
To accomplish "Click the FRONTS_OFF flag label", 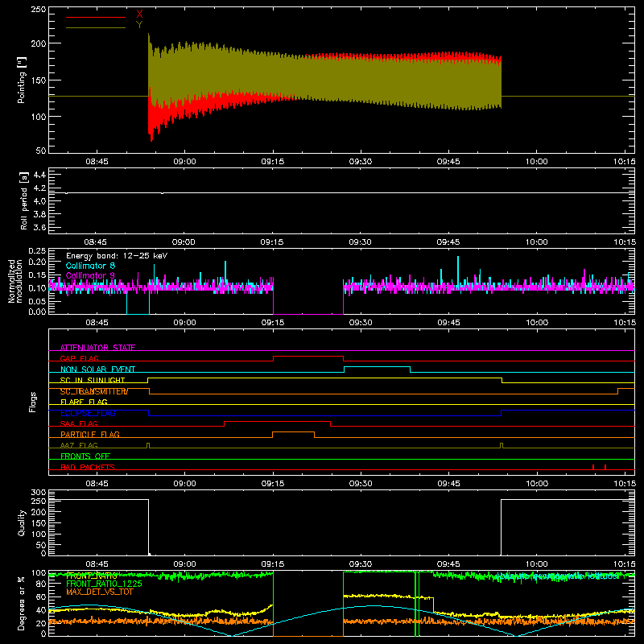I will point(85,456).
